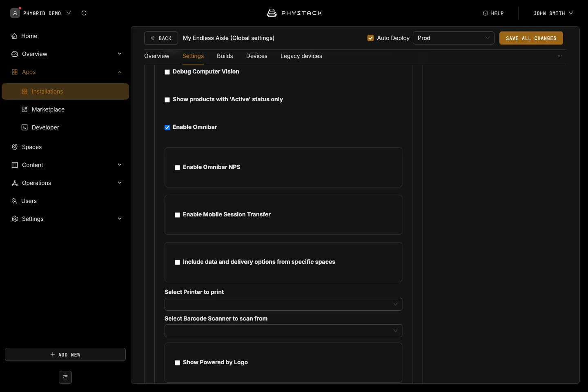
Task: Enable the Debug Computer Vision checkbox
Action: [x=167, y=72]
